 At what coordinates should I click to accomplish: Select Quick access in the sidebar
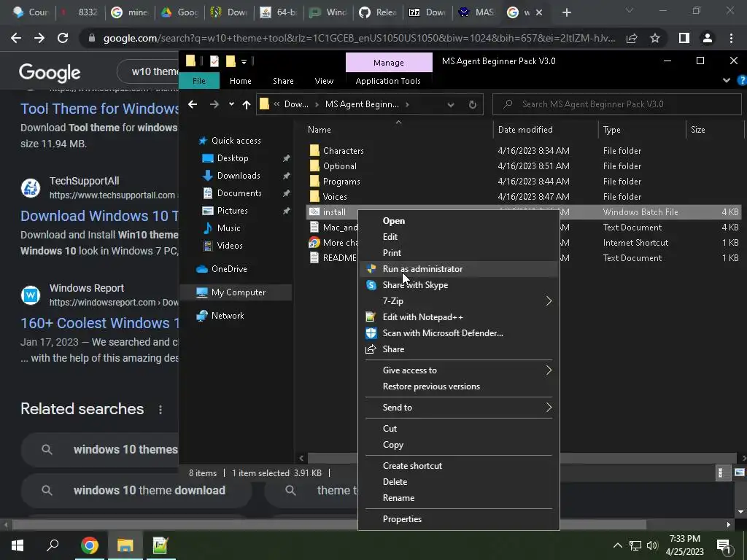point(236,141)
